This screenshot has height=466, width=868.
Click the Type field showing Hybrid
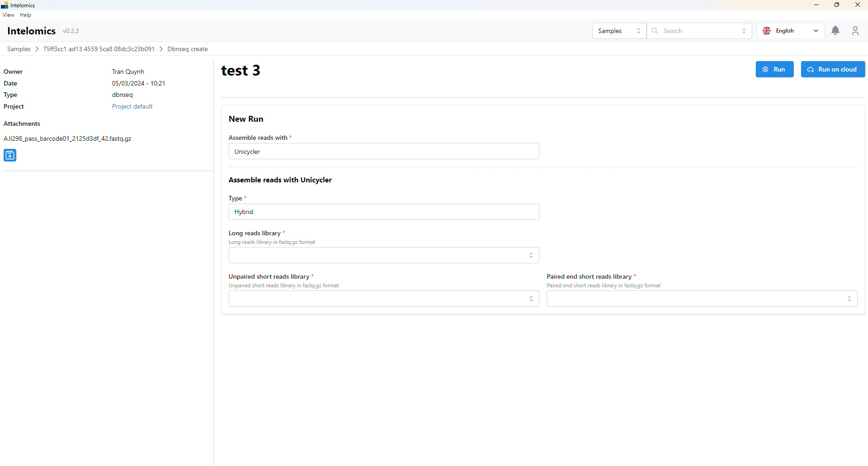(383, 212)
